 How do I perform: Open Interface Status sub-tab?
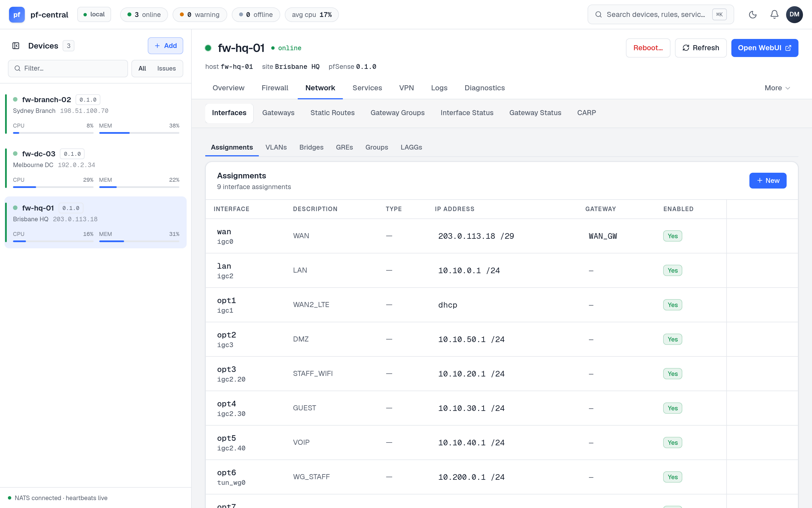click(467, 113)
